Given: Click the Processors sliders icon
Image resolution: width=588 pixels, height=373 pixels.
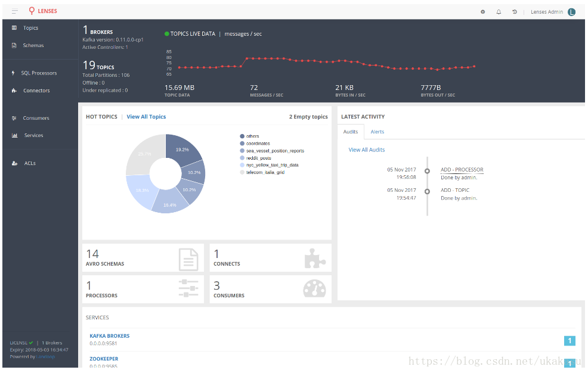Looking at the screenshot, I should pos(188,288).
